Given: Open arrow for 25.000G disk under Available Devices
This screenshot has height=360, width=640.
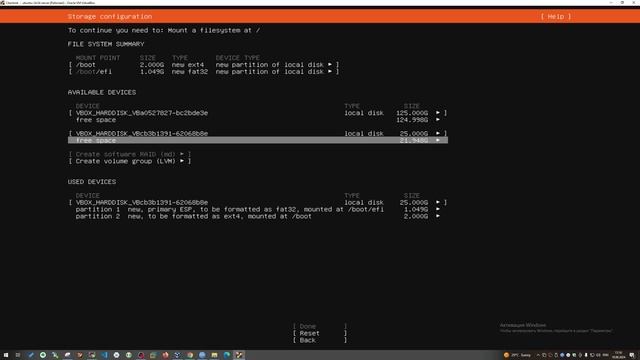Looking at the screenshot, I should click(438, 133).
